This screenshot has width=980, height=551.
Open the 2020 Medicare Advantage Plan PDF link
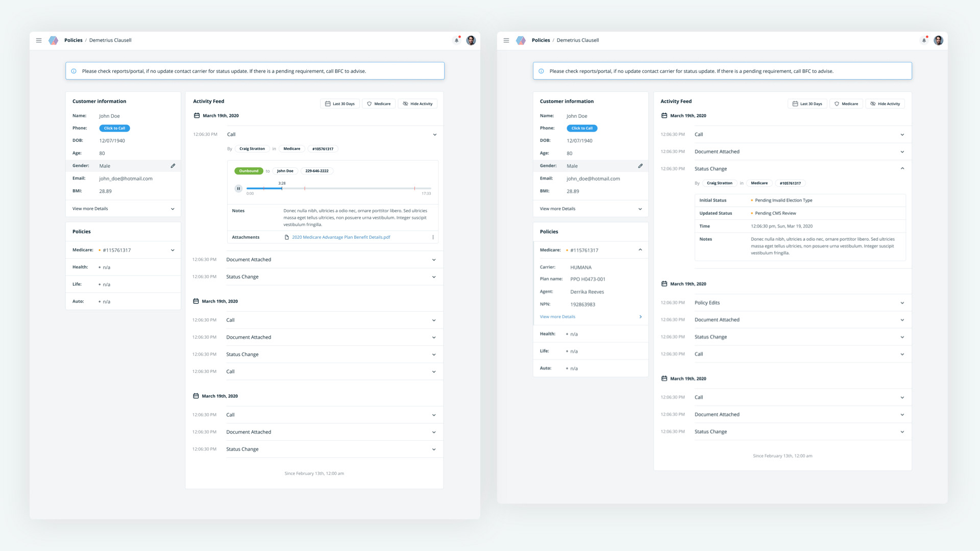click(x=341, y=237)
